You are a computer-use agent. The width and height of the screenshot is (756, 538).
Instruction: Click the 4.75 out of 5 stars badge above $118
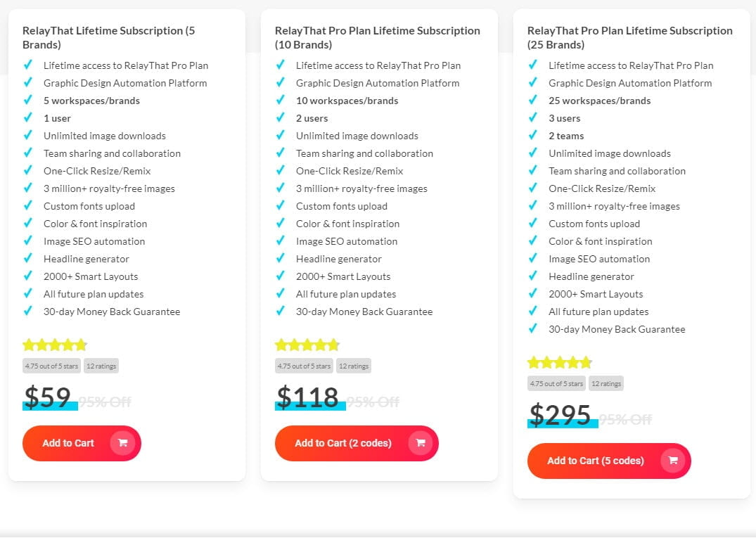304,366
